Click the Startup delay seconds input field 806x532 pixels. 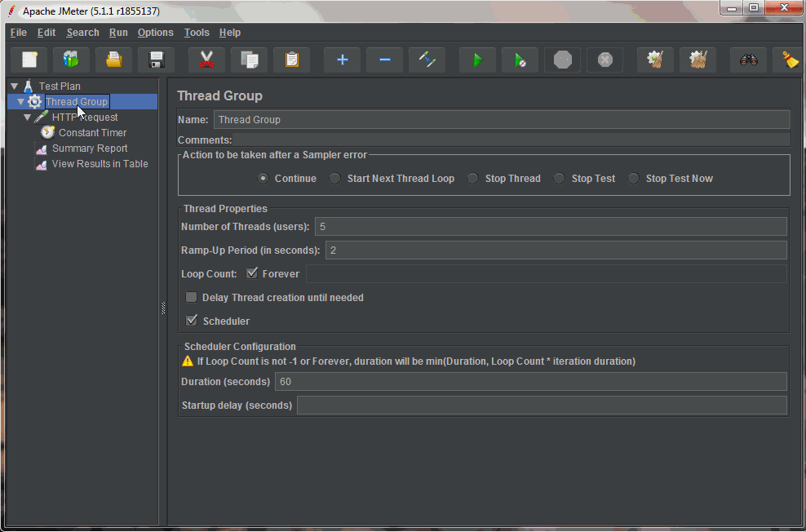coord(542,405)
